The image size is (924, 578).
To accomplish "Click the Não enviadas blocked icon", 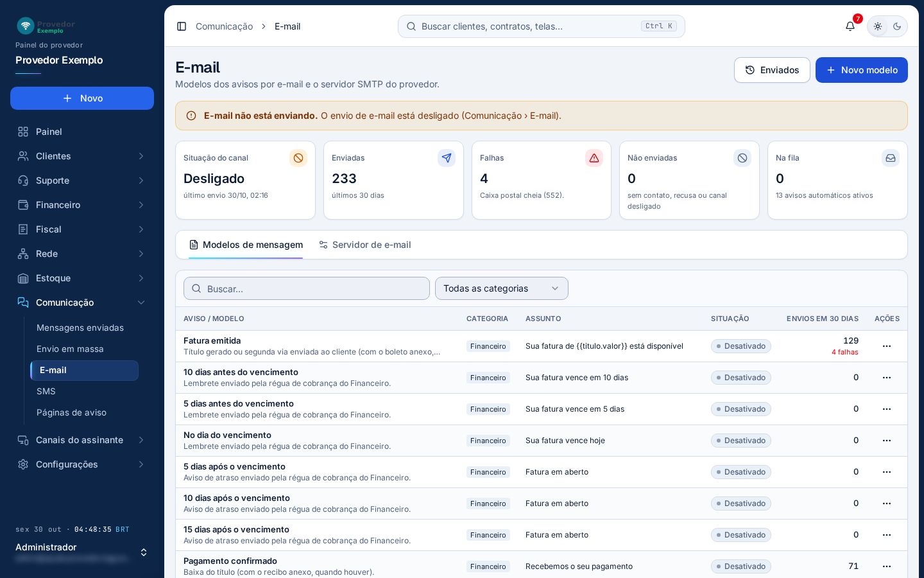I will tap(742, 158).
